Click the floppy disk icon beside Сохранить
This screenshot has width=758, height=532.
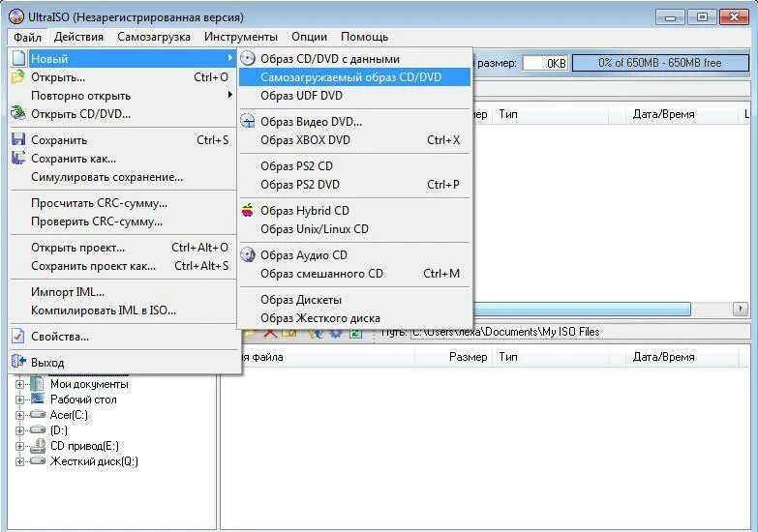point(18,139)
